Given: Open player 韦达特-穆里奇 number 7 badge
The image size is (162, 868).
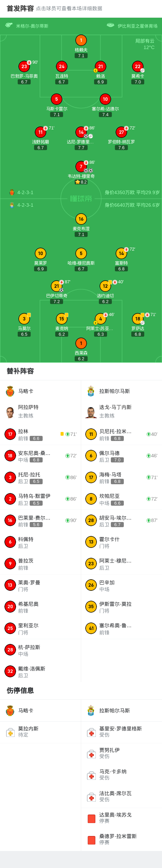Looking at the screenshot, I should coord(81,167).
